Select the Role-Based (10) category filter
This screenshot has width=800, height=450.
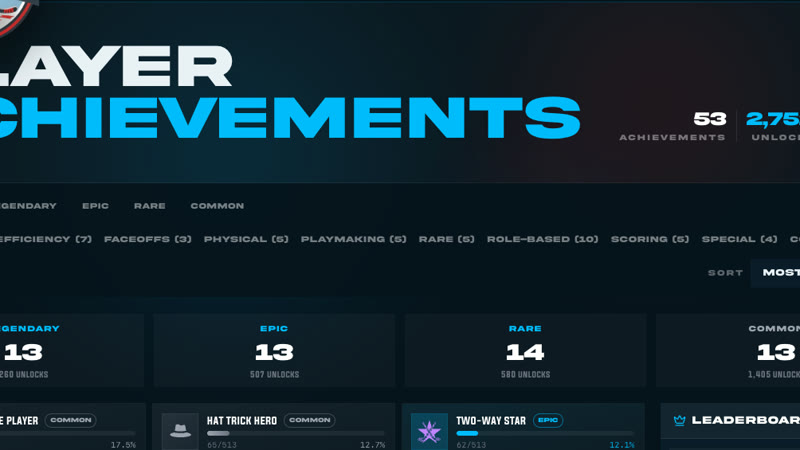(x=542, y=239)
